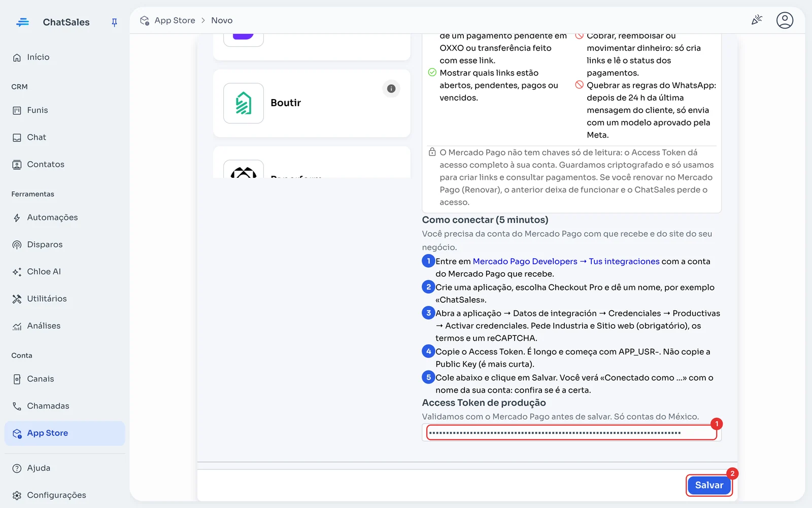
Task: Select the Boutir app logo
Action: (244, 103)
